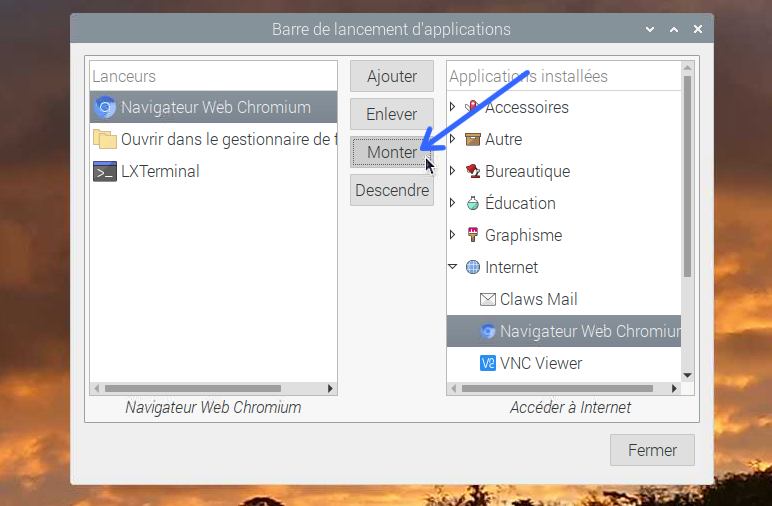
Task: Click the VNC Viewer icon
Action: click(x=487, y=363)
